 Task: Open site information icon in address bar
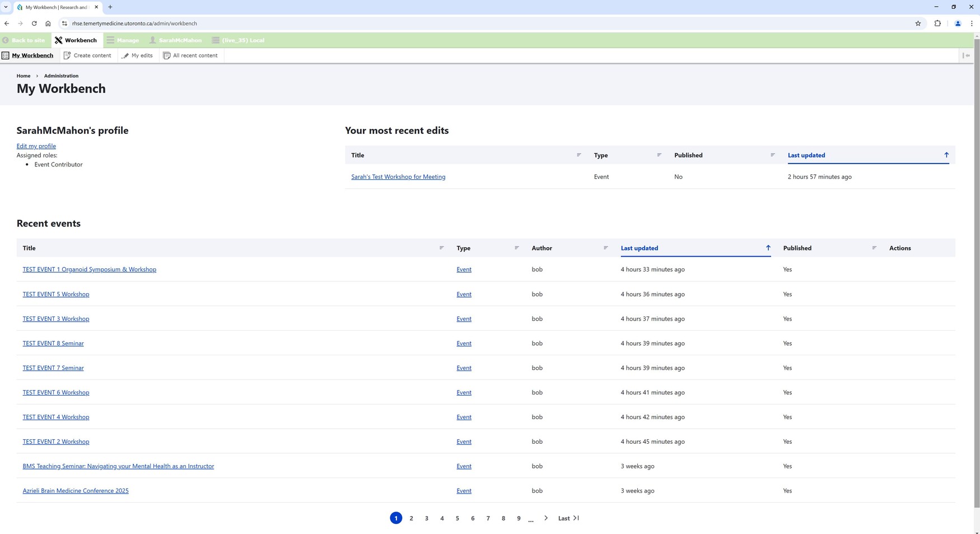[x=64, y=24]
